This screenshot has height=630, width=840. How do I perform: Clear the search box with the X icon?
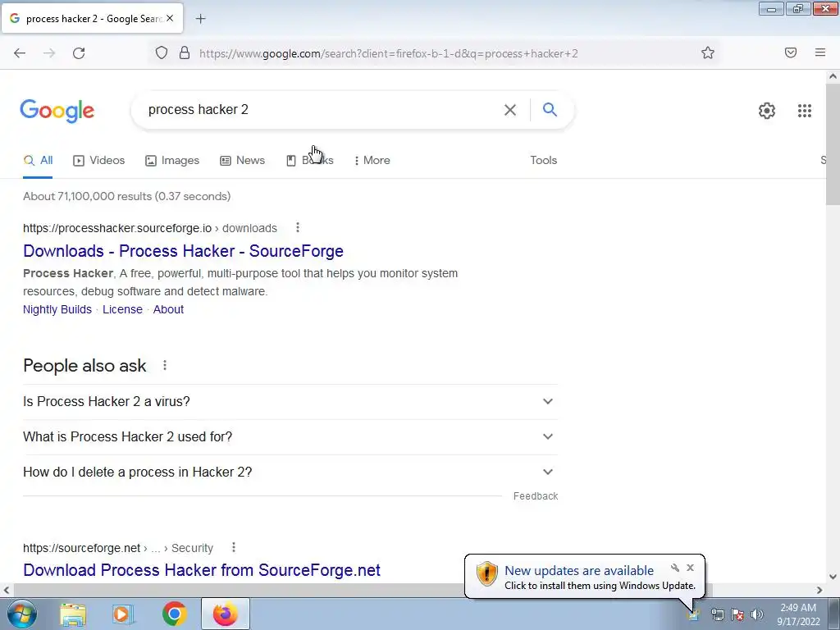point(510,110)
